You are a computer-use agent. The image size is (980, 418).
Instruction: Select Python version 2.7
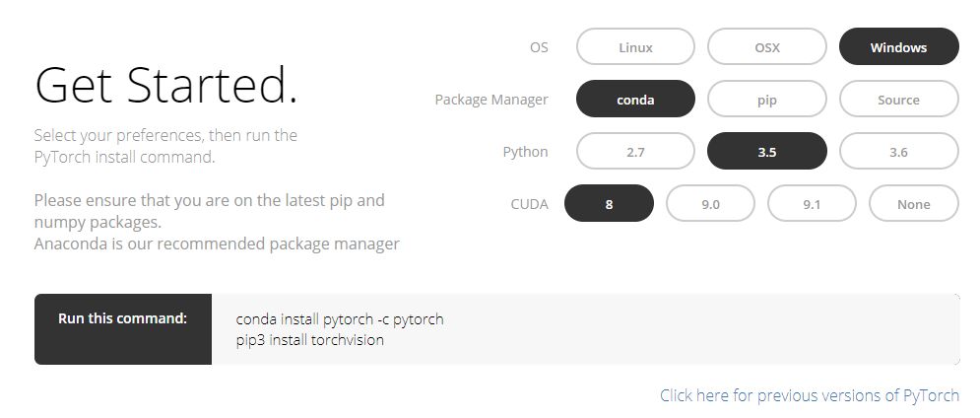pos(635,152)
